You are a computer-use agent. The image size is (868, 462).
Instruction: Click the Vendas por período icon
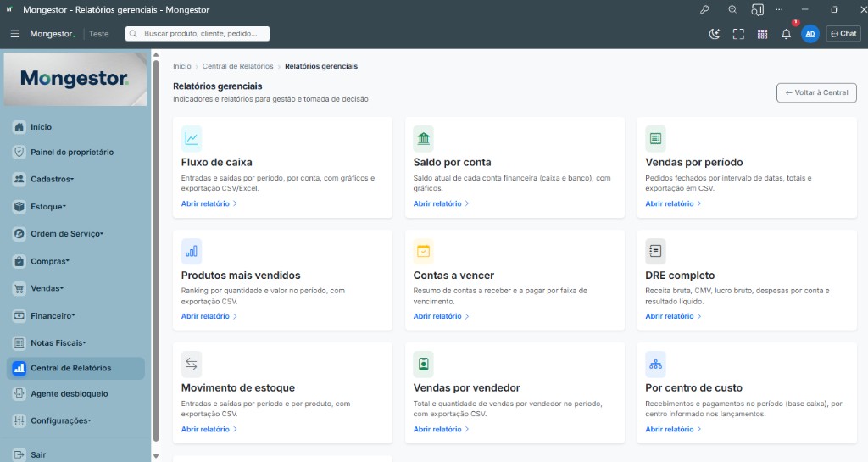[x=655, y=138]
